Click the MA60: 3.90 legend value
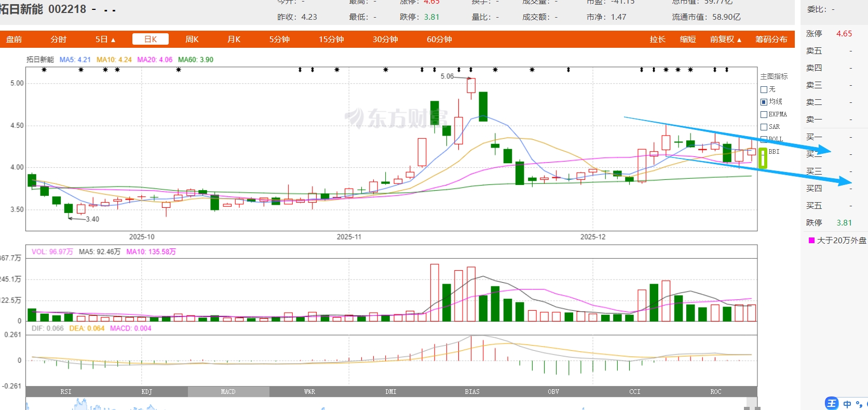Screen dimensions: 868x410 pos(196,60)
